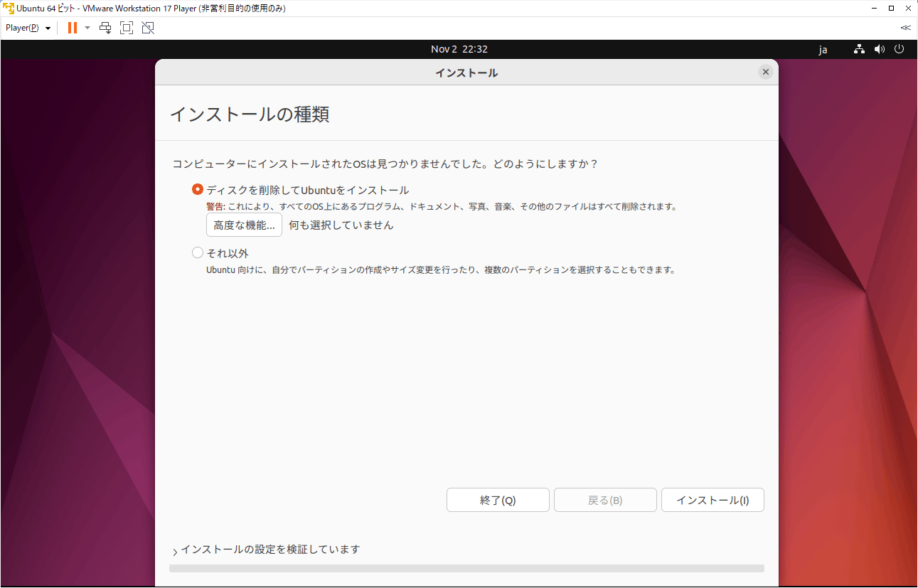The image size is (918, 588).
Task: Open the Ubuntu clock showing Nov 2 22:32
Action: tap(459, 49)
